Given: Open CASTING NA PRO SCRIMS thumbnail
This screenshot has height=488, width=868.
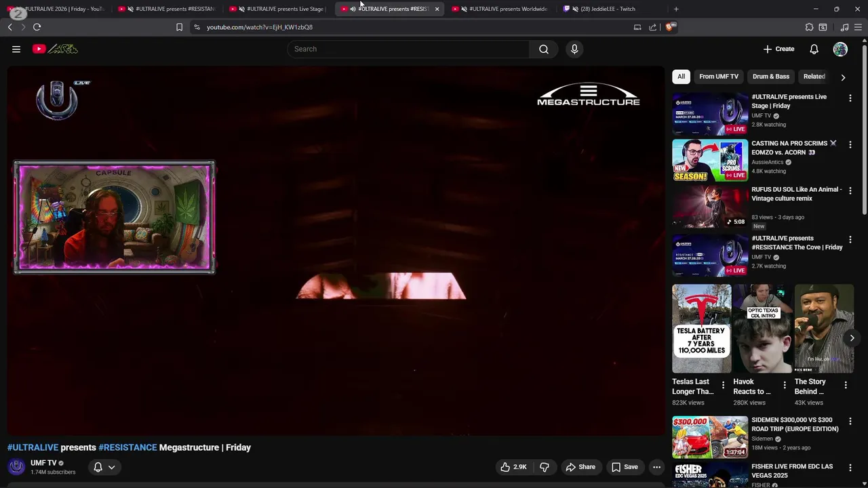Looking at the screenshot, I should (x=710, y=161).
